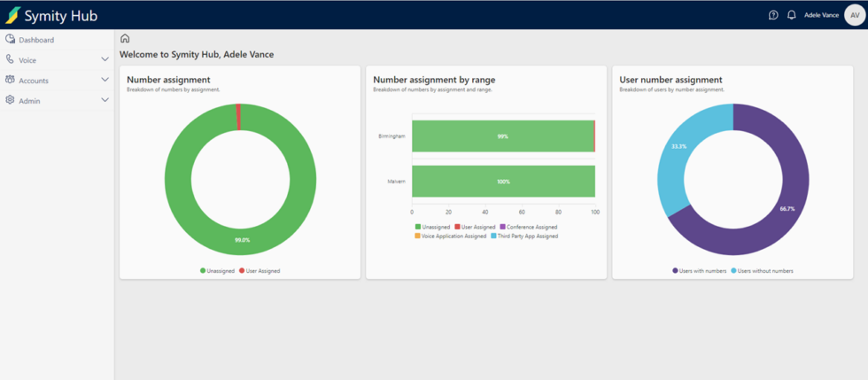Screen dimensions: 868x380
Task: Click 'Breakdown of users by number assignment' text
Action: (x=671, y=89)
